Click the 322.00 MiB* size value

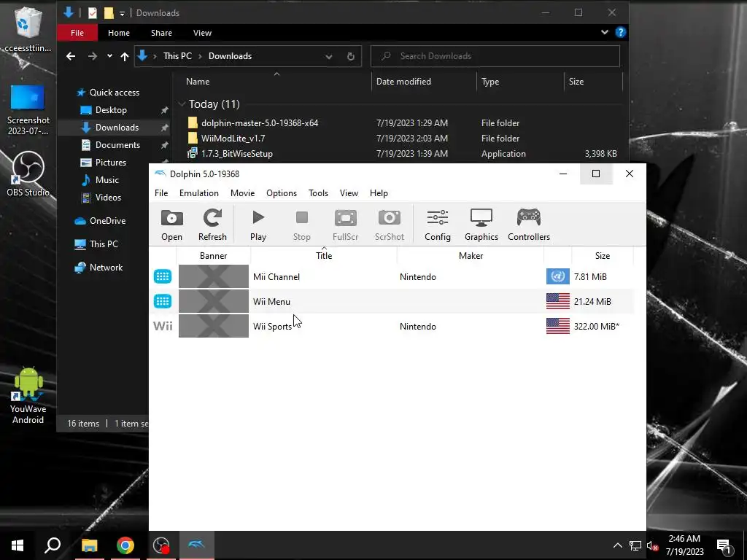(597, 326)
